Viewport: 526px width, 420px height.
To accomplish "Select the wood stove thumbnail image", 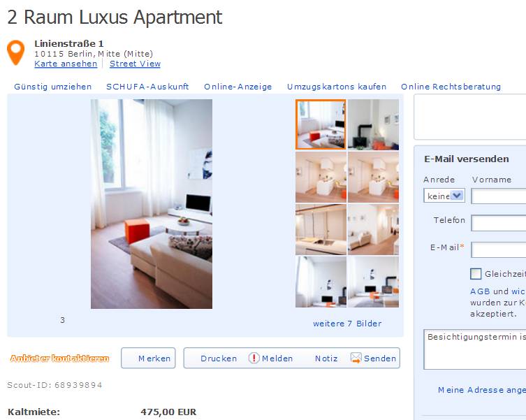I will 373,124.
